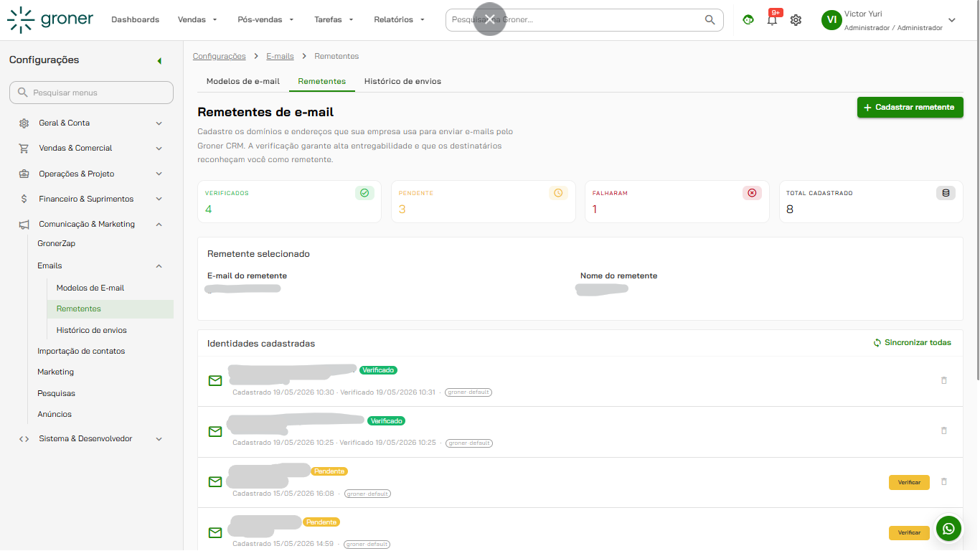Click the Comunicação & Marketing megaphone icon
Image resolution: width=980 pixels, height=551 pixels.
coord(24,225)
